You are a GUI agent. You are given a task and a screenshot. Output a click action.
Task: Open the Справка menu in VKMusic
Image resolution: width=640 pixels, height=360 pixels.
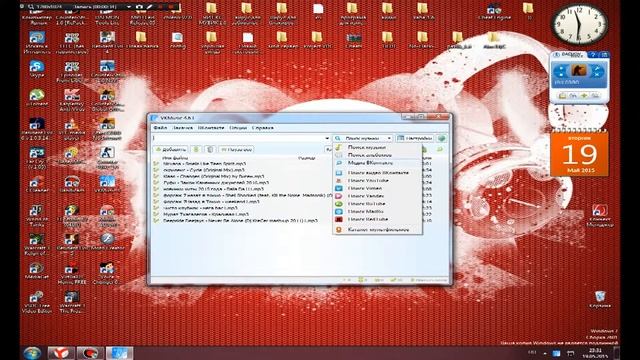click(262, 128)
